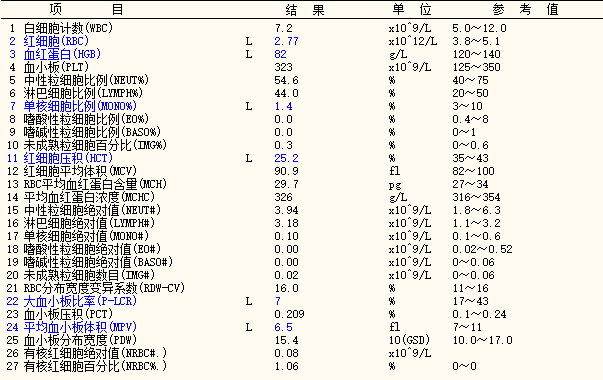Click the HGB result value 82
This screenshot has width=603, height=380.
click(x=280, y=54)
